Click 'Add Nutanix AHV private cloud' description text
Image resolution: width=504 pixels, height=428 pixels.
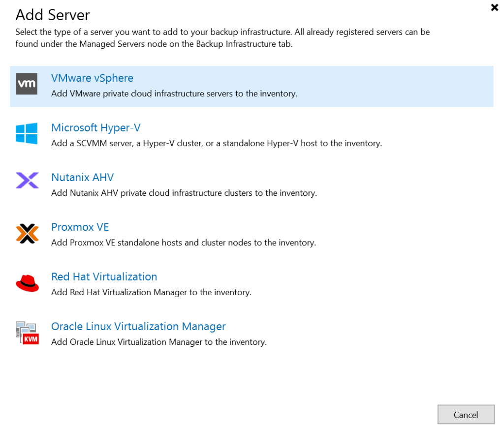pos(184,193)
